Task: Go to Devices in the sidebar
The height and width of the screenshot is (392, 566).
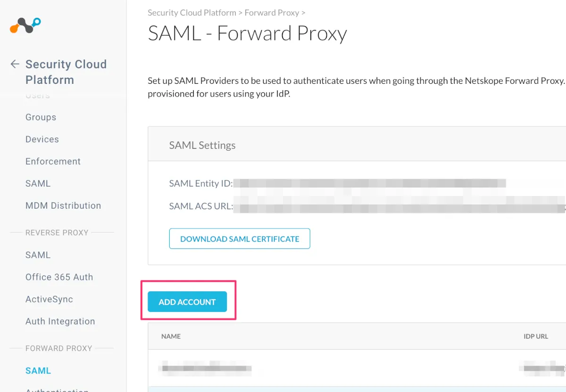Action: pyautogui.click(x=42, y=139)
